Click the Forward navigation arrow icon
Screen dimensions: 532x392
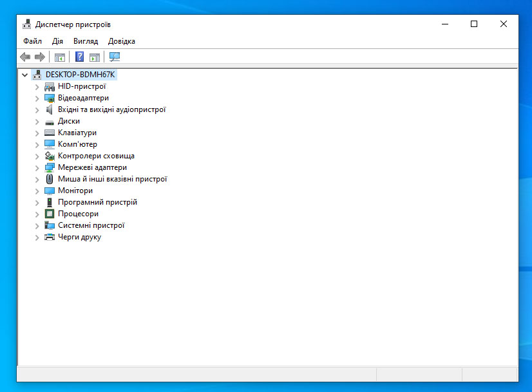point(40,56)
